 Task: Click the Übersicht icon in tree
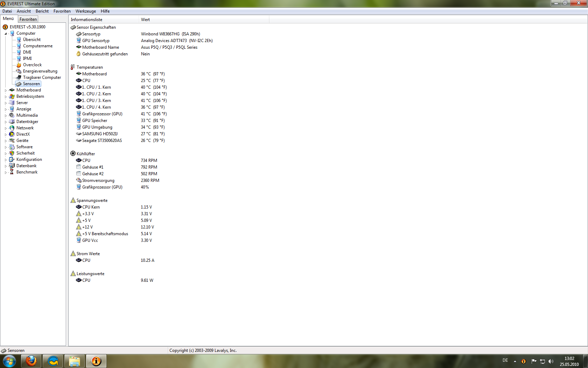19,40
